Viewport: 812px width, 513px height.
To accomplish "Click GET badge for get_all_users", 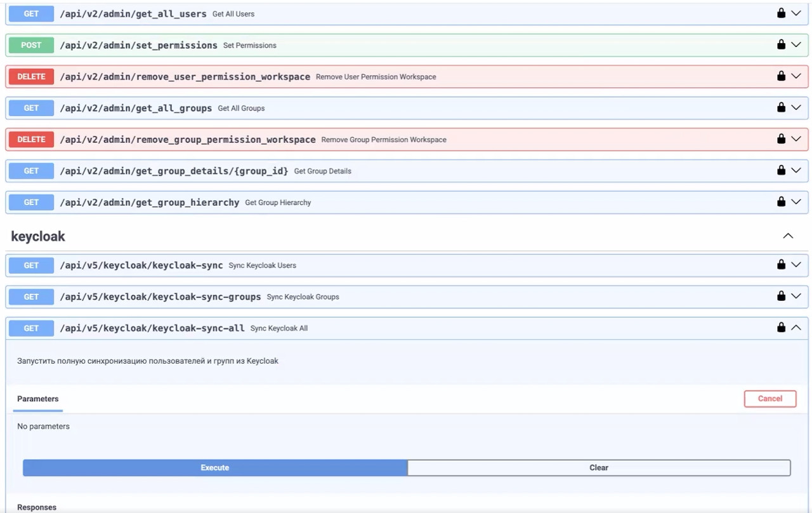I will click(31, 13).
